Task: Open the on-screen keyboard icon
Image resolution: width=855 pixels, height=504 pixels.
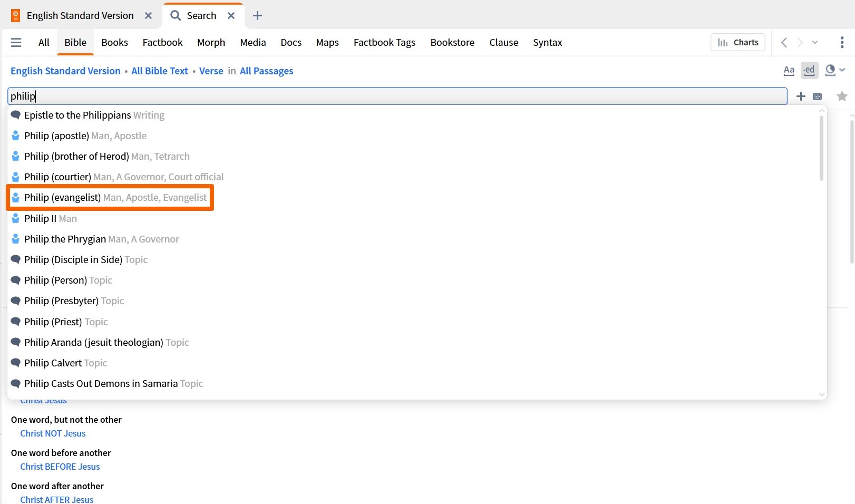Action: click(x=818, y=96)
